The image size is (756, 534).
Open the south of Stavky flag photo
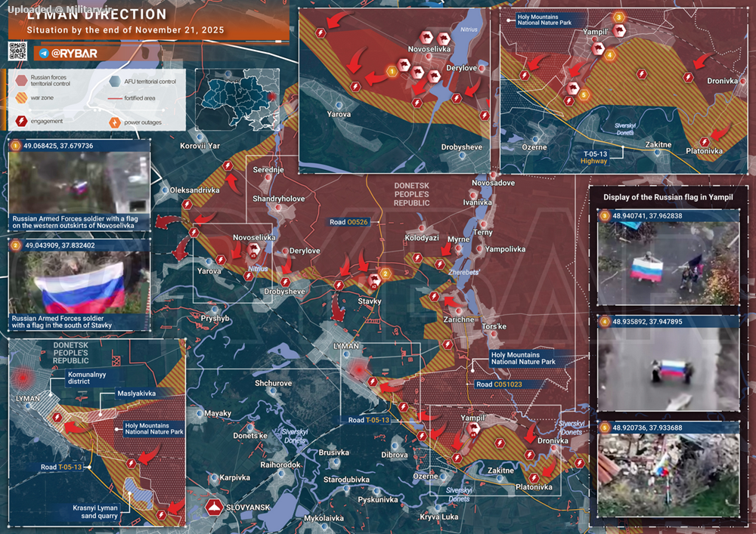click(78, 281)
